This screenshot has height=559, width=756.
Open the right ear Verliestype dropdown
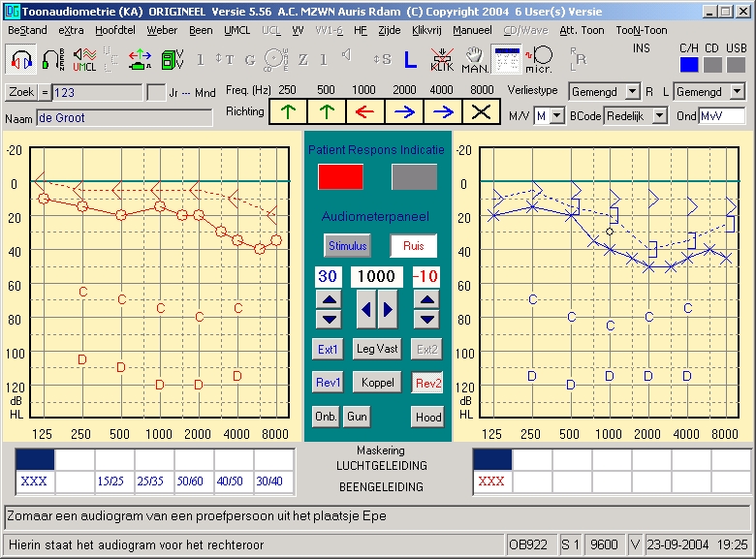coord(631,91)
